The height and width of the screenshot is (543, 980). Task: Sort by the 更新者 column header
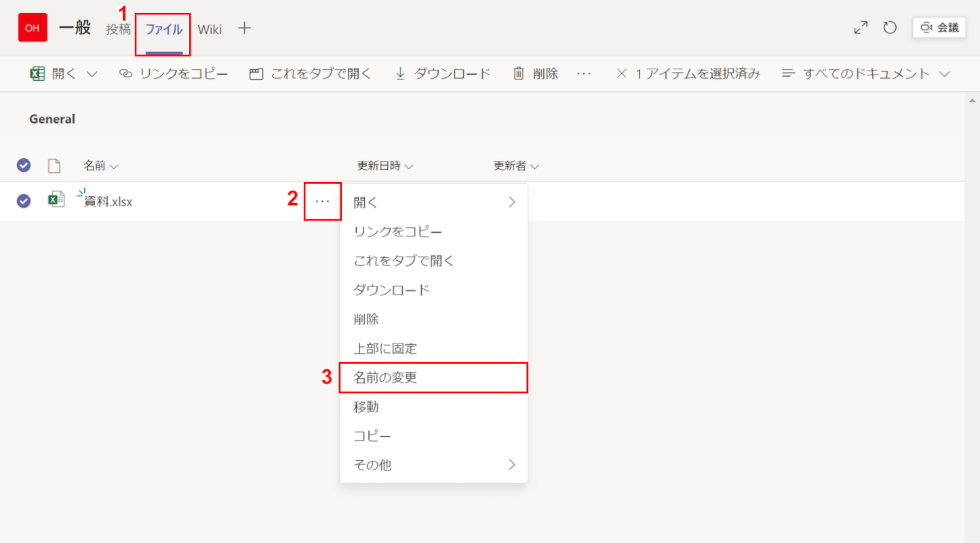516,166
